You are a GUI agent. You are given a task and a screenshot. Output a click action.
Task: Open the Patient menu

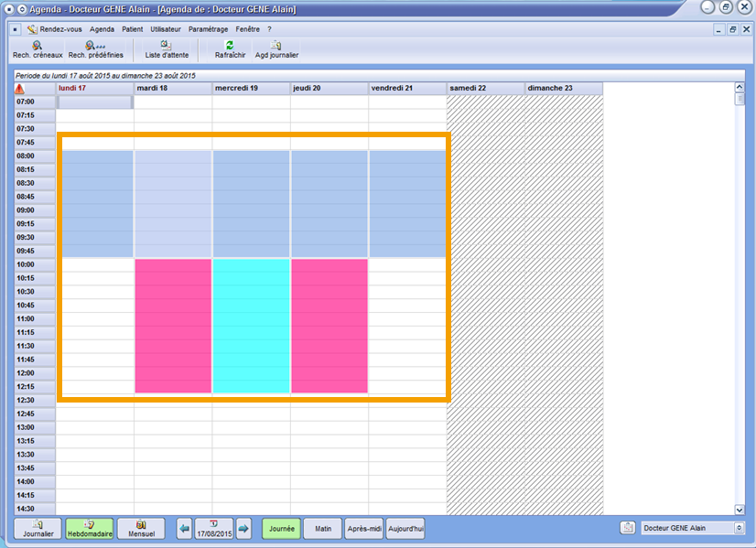click(133, 29)
